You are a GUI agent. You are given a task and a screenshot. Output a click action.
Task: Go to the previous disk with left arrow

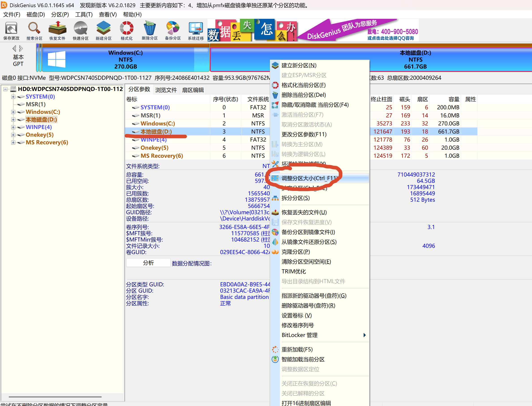(15, 49)
